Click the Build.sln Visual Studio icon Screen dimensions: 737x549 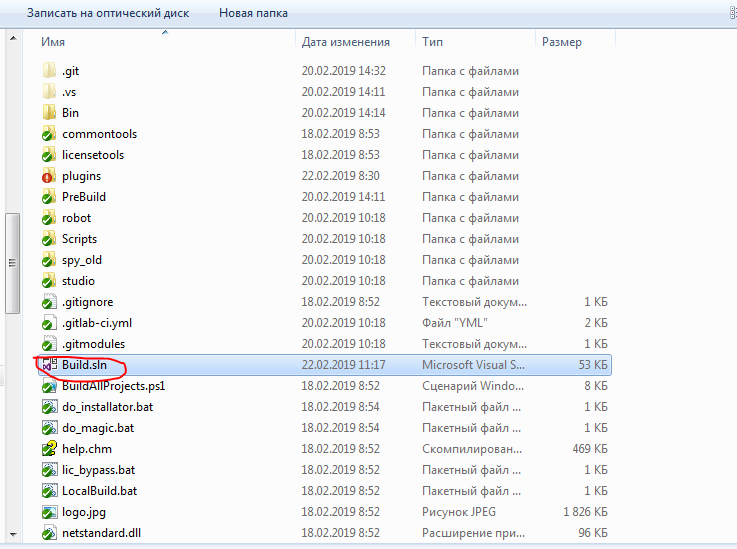[49, 365]
